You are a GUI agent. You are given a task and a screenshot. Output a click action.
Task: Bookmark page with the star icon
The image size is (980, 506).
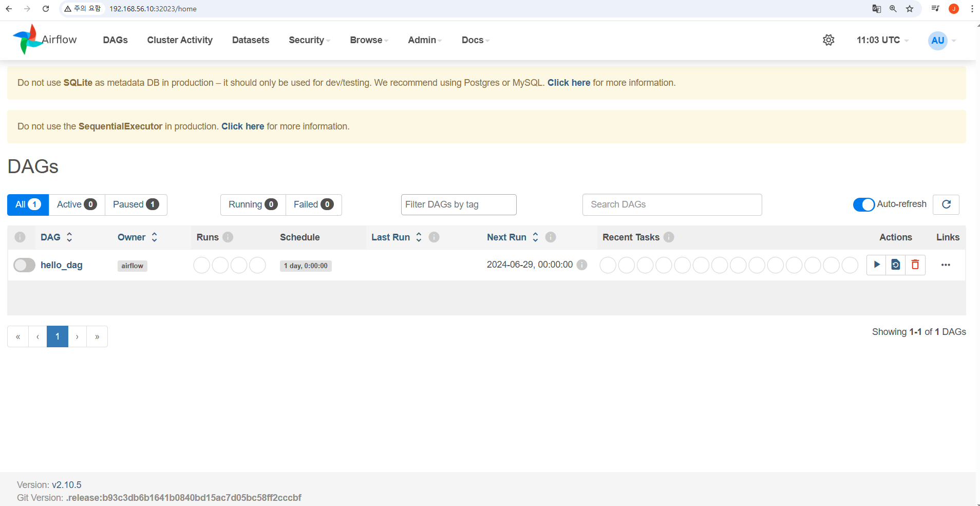tap(910, 9)
